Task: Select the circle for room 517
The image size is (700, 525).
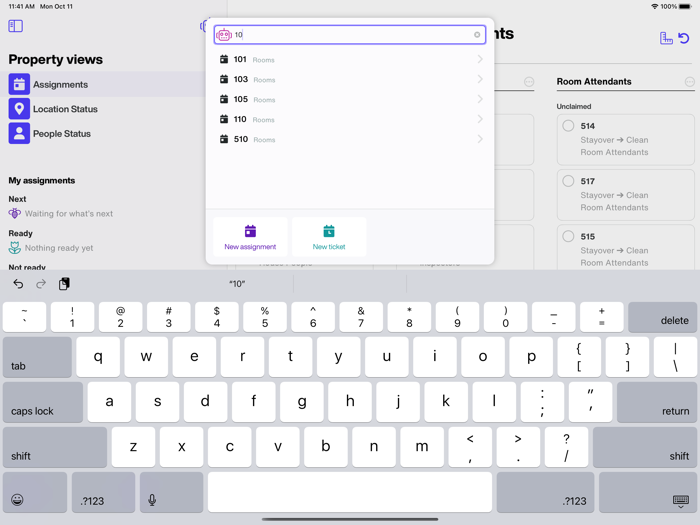Action: click(568, 181)
